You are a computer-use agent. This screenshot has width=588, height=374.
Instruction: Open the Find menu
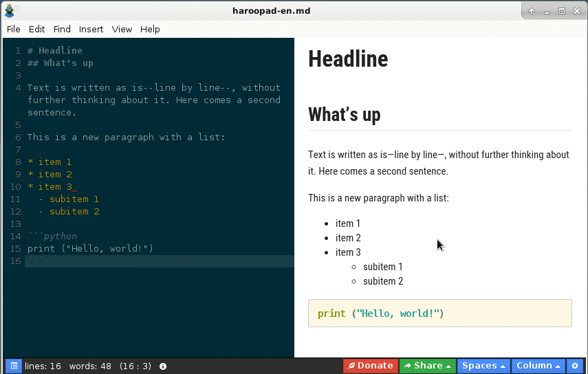tap(62, 30)
